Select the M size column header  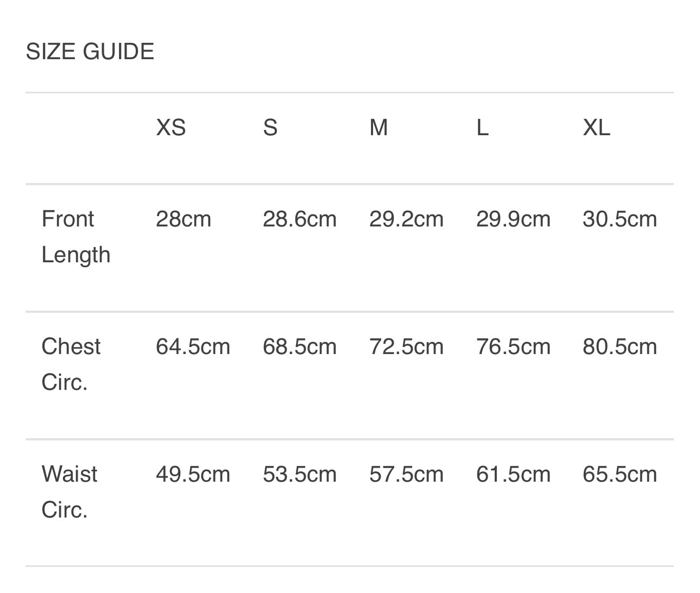click(x=379, y=128)
